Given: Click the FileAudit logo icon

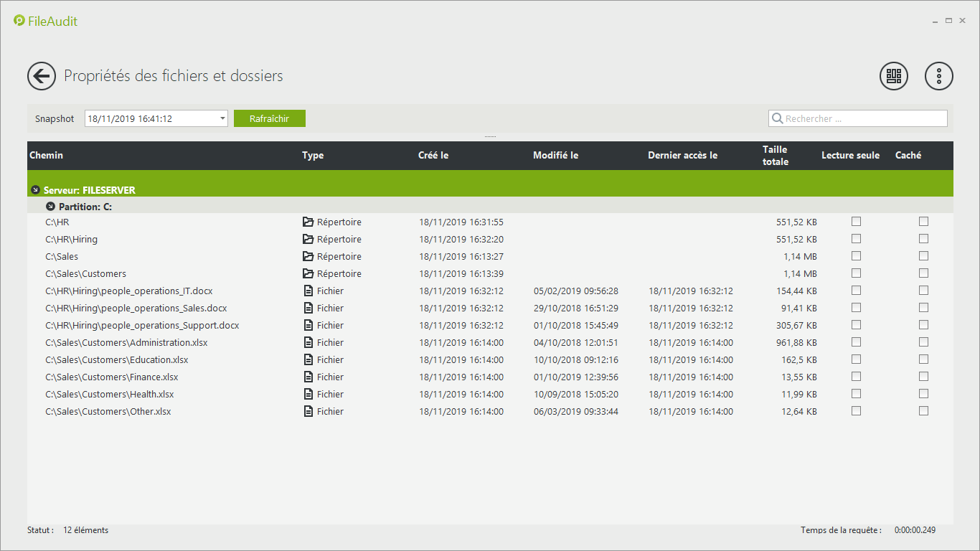Looking at the screenshot, I should [x=19, y=21].
